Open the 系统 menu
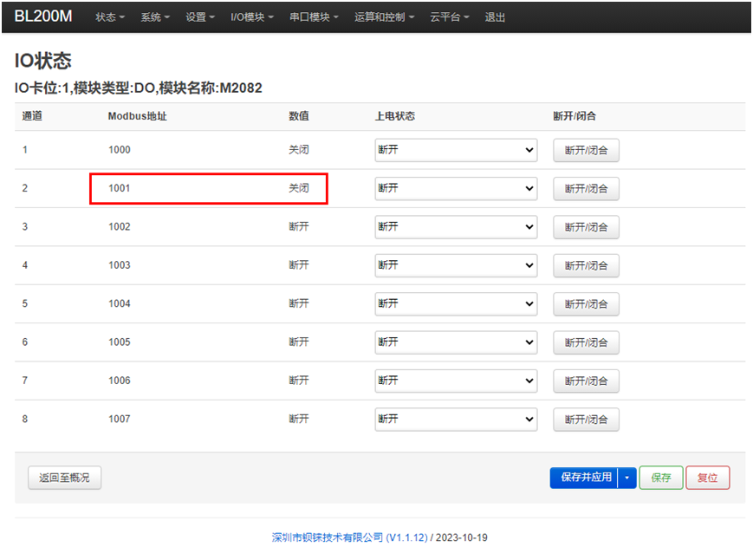This screenshot has height=560, width=753. [x=155, y=17]
